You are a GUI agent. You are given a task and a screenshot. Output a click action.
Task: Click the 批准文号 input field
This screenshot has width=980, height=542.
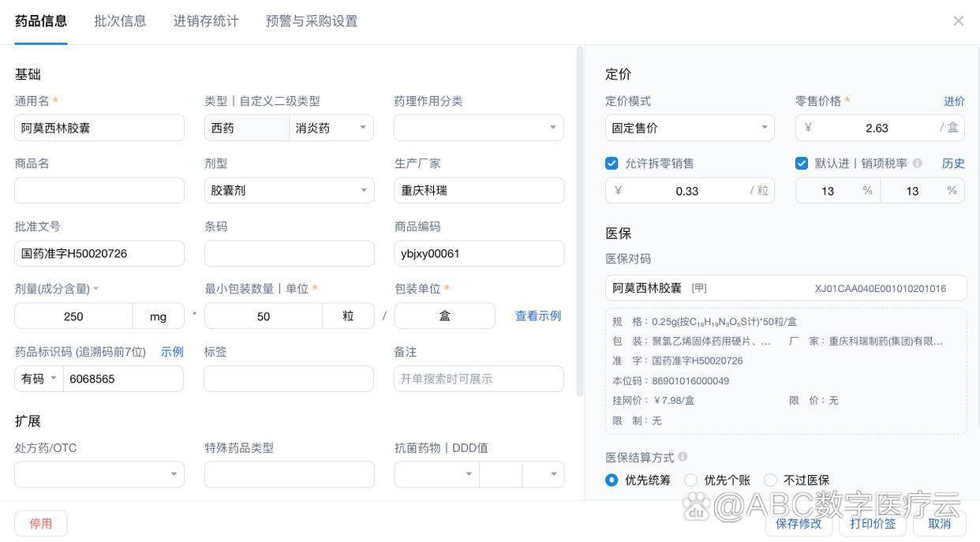click(99, 253)
